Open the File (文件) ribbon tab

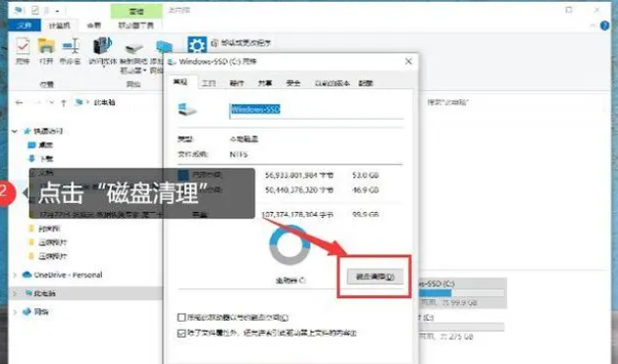(25, 26)
